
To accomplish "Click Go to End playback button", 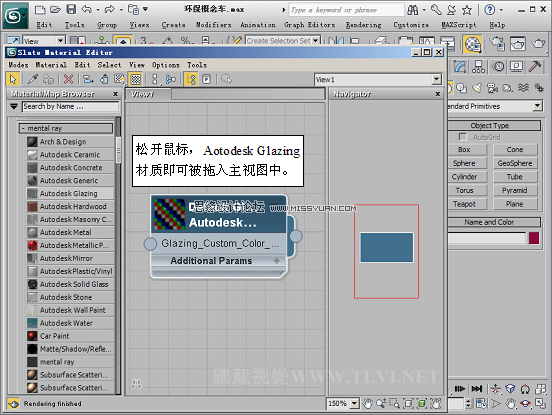I will coord(477,389).
